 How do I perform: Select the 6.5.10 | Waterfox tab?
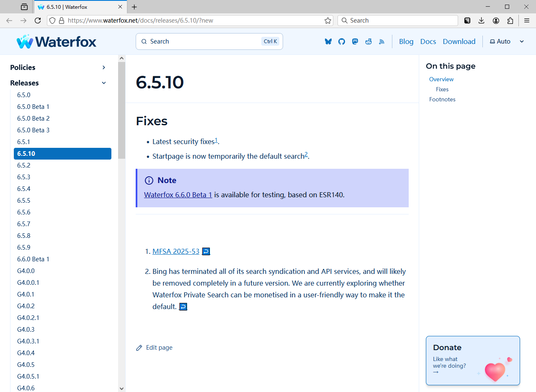click(x=80, y=7)
